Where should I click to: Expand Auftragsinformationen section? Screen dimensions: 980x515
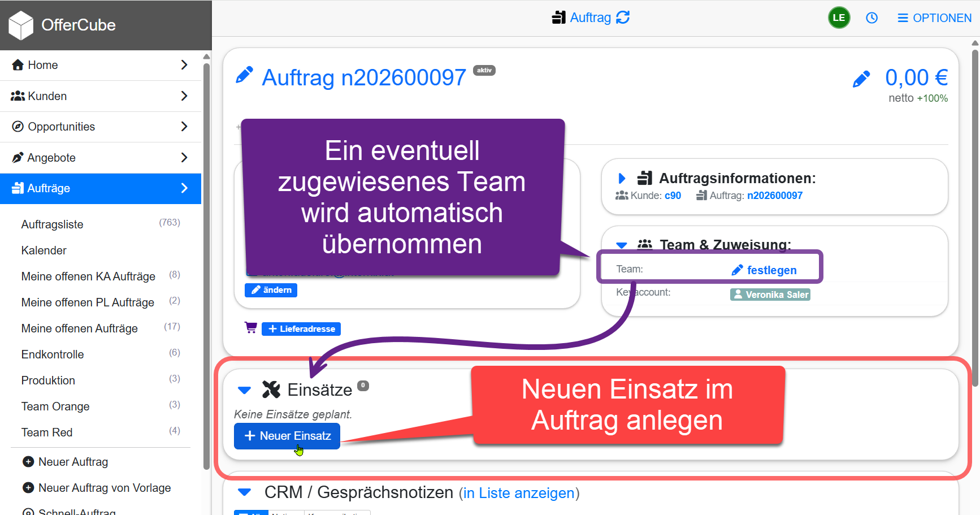622,179
